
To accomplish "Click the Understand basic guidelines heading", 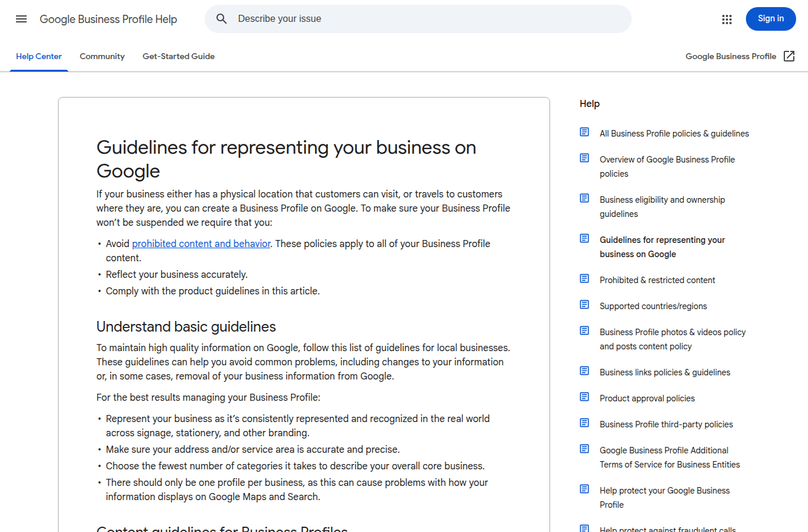I will click(186, 327).
